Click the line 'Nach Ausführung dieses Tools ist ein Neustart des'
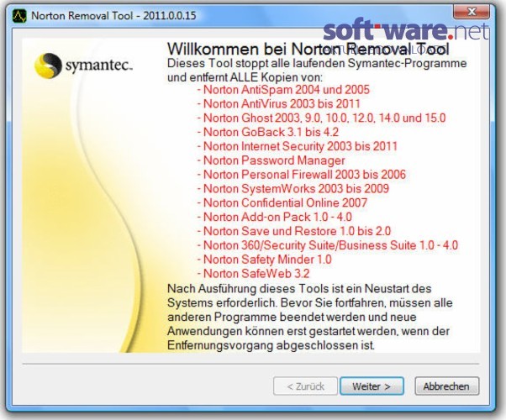 pos(299,289)
